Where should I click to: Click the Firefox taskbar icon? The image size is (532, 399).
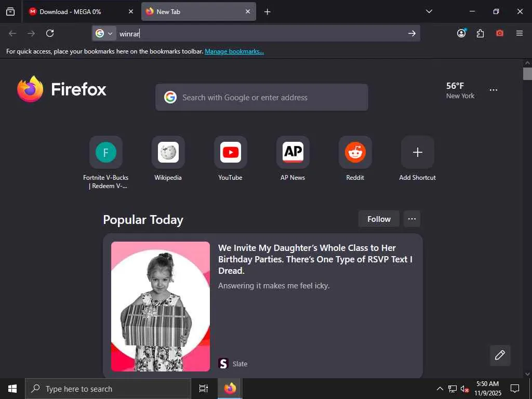230,389
